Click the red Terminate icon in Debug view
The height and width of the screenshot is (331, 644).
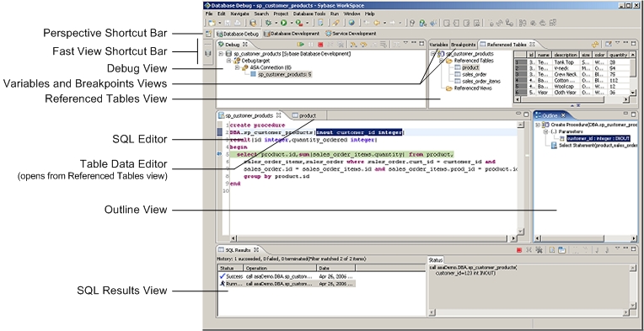pos(320,45)
